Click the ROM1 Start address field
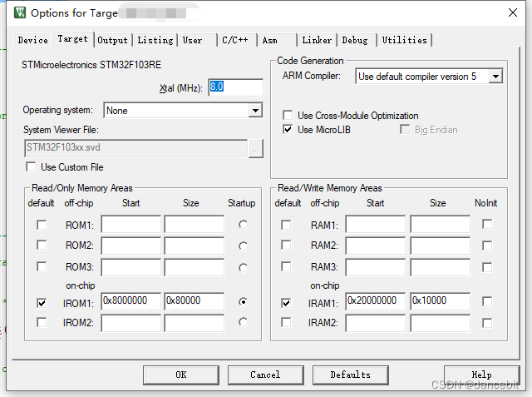The width and height of the screenshot is (532, 397). pos(131,224)
